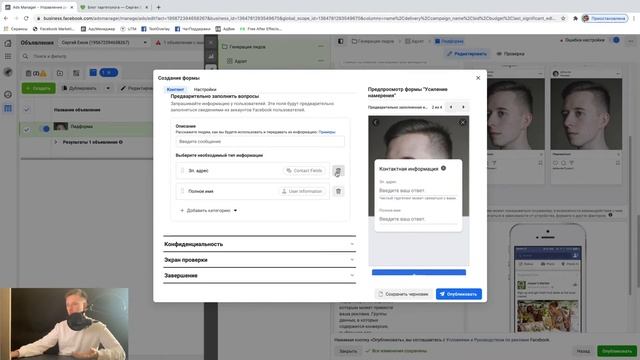
Task: Click the round avatar icon in sidebar
Action: pos(8,72)
